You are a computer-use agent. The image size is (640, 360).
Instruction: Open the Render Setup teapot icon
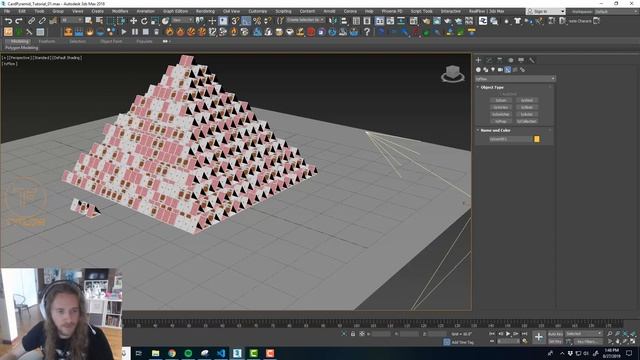(426, 21)
